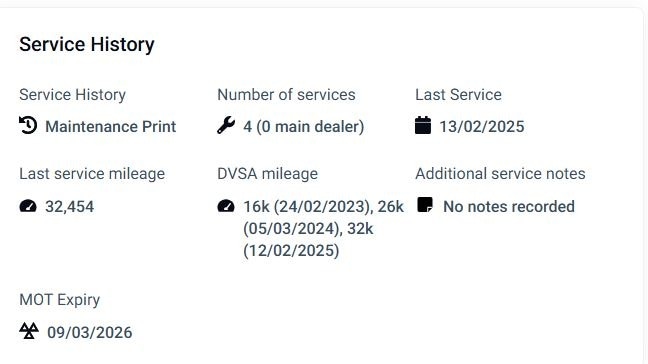Image resolution: width=648 pixels, height=364 pixels.
Task: Click the 4 (0 main dealer) value
Action: [304, 126]
